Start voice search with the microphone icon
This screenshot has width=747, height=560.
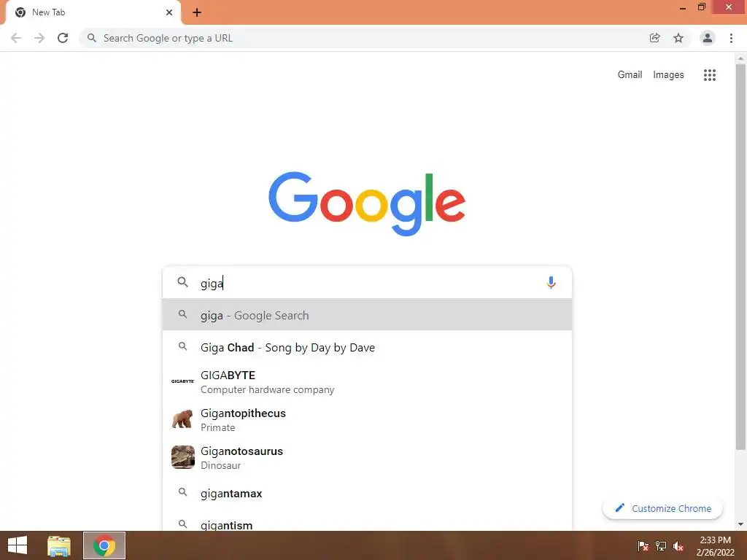click(551, 283)
